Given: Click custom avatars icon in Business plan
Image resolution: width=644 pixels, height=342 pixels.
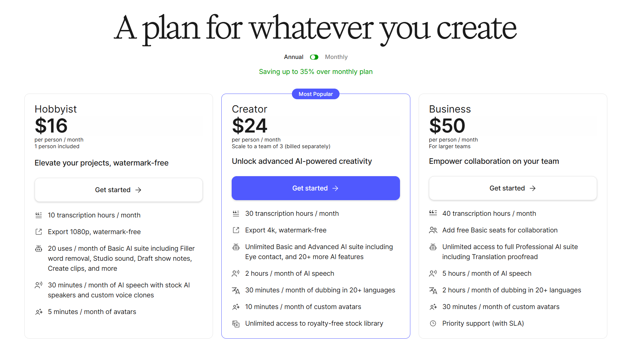Looking at the screenshot, I should (433, 307).
